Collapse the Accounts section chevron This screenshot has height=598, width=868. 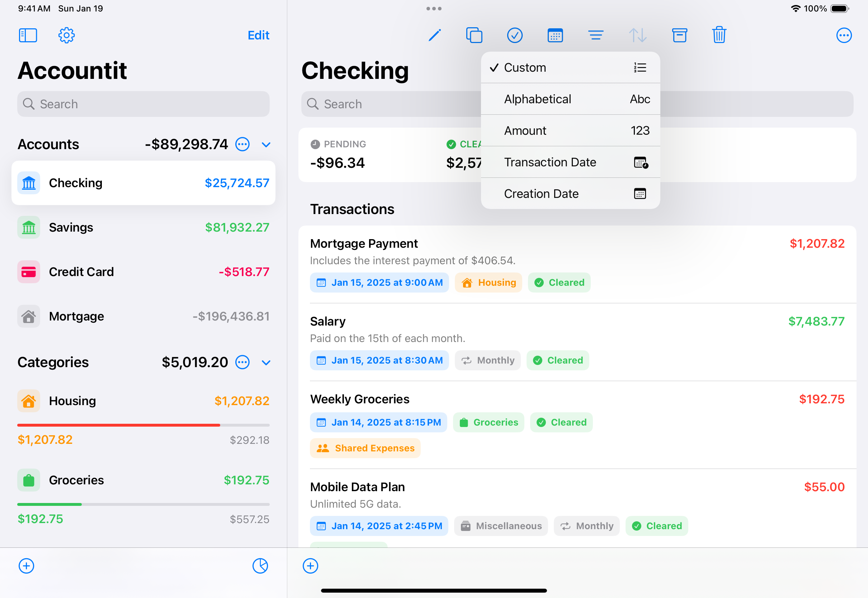point(266,144)
